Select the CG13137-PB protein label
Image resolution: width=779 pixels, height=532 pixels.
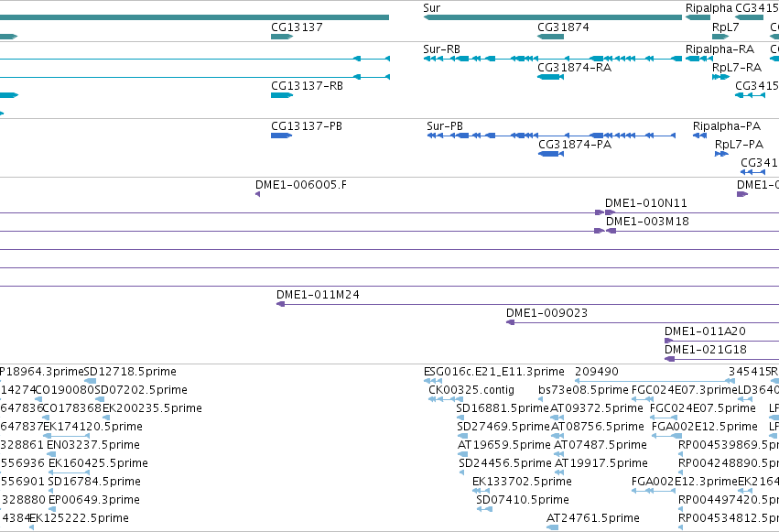(307, 126)
